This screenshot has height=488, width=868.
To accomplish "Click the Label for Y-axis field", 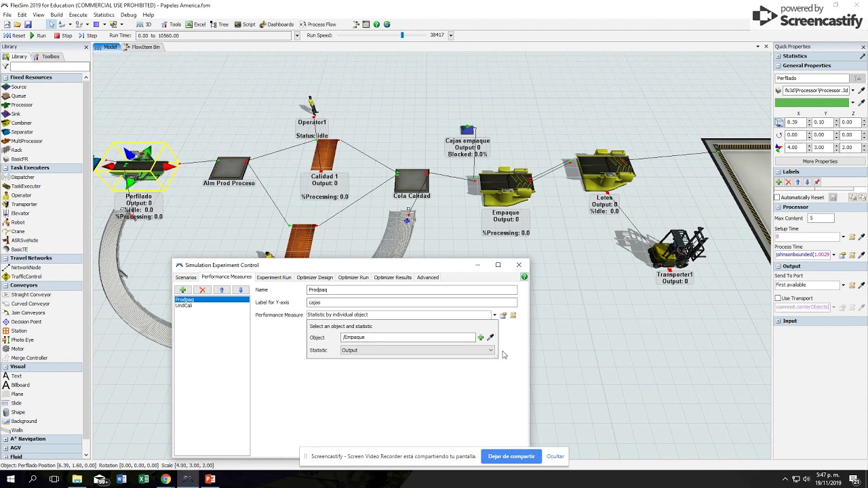I will (412, 302).
